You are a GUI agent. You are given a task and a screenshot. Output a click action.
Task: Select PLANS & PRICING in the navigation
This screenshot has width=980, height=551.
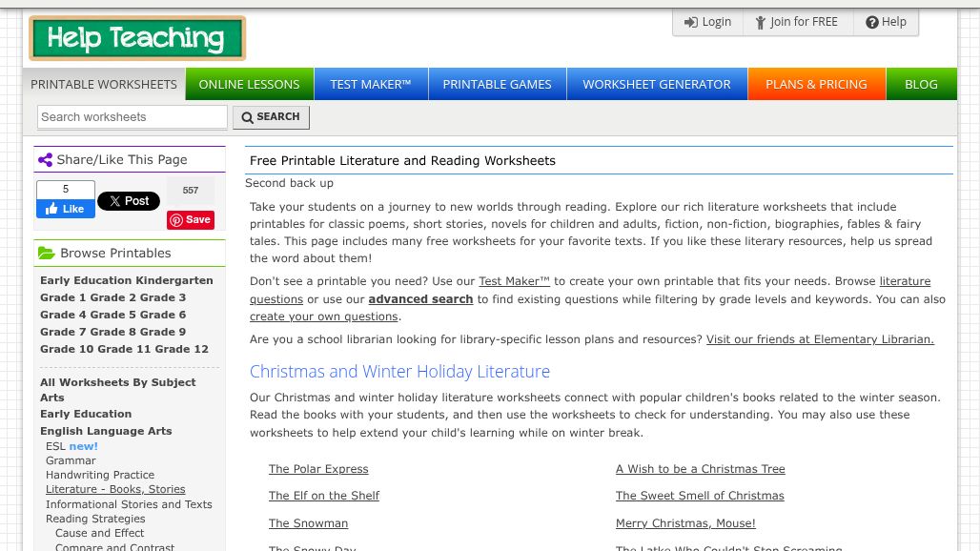(x=816, y=84)
